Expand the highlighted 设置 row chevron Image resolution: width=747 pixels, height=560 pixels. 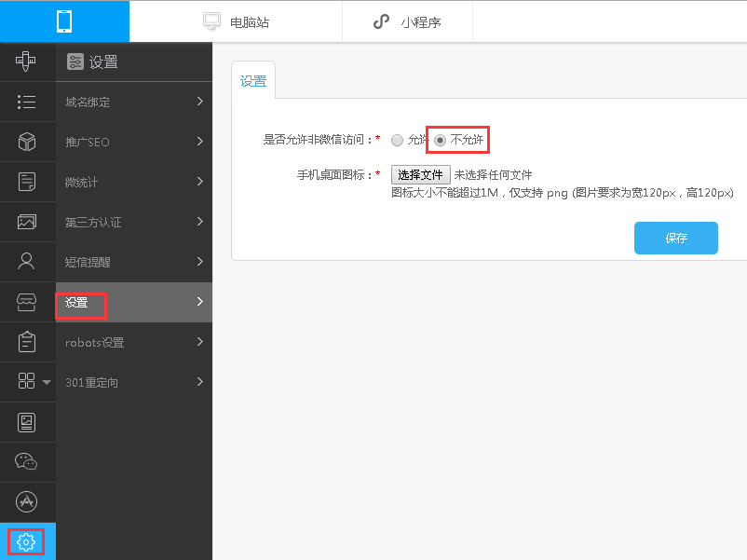pyautogui.click(x=200, y=301)
